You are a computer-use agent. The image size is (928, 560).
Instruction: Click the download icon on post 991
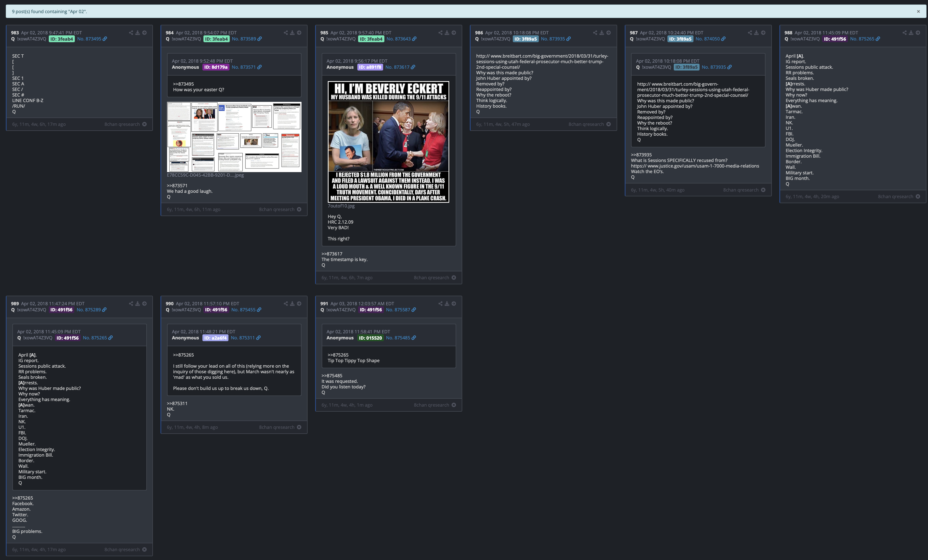tap(447, 304)
